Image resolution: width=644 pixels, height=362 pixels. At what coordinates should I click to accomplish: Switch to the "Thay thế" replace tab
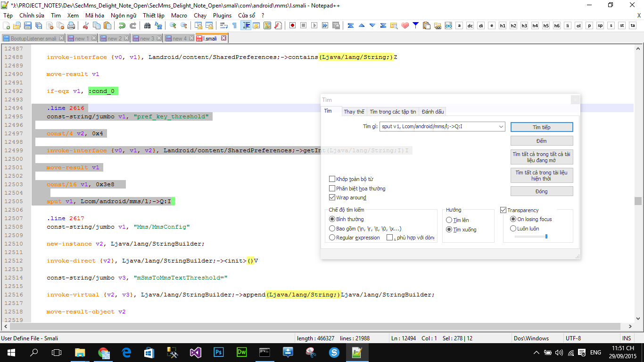tap(354, 112)
